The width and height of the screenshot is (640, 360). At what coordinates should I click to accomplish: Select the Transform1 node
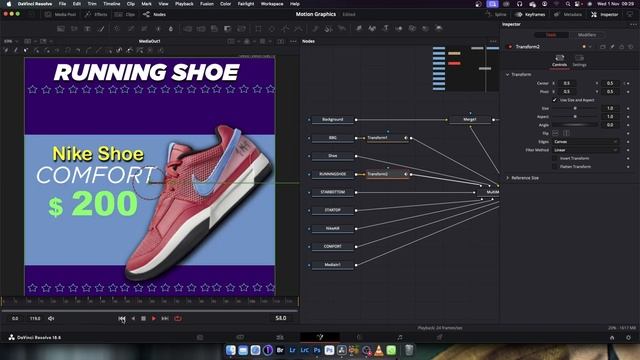click(x=386, y=138)
